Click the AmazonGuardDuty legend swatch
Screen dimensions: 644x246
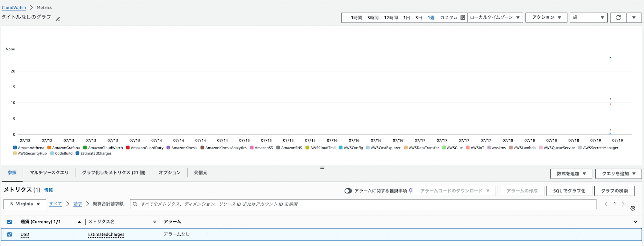click(x=128, y=148)
